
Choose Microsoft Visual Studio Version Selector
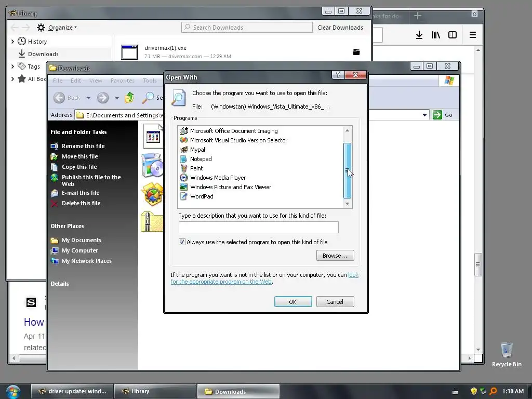pyautogui.click(x=233, y=140)
